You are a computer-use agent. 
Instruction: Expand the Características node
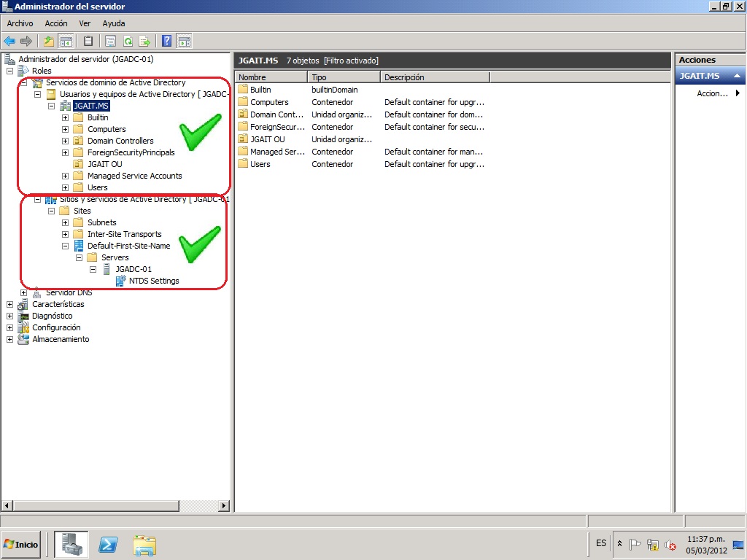coord(10,304)
